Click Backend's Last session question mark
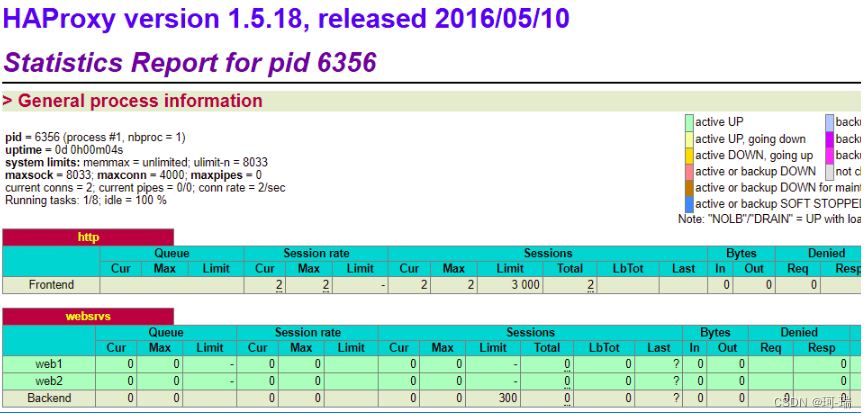 tap(676, 399)
